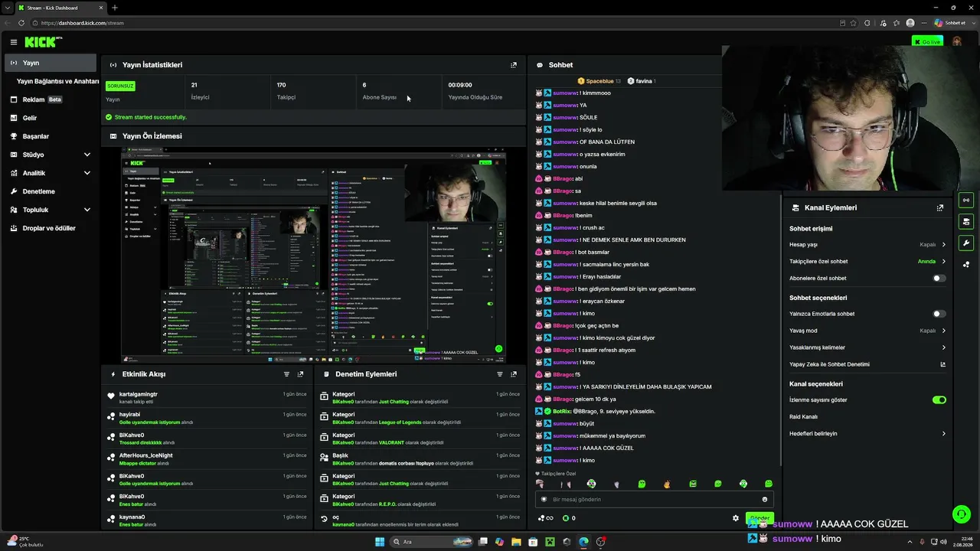Click the green Kick logo
Viewport: 980px width, 551px height.
41,42
